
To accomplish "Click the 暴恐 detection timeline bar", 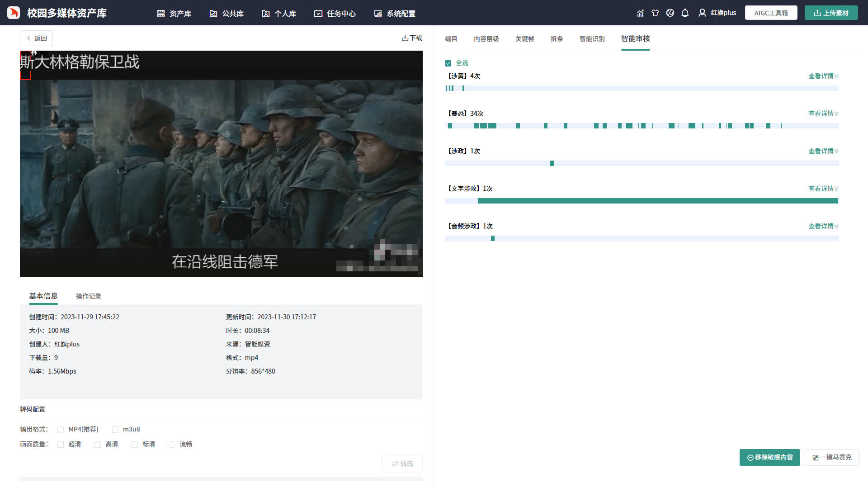I will coord(642,126).
